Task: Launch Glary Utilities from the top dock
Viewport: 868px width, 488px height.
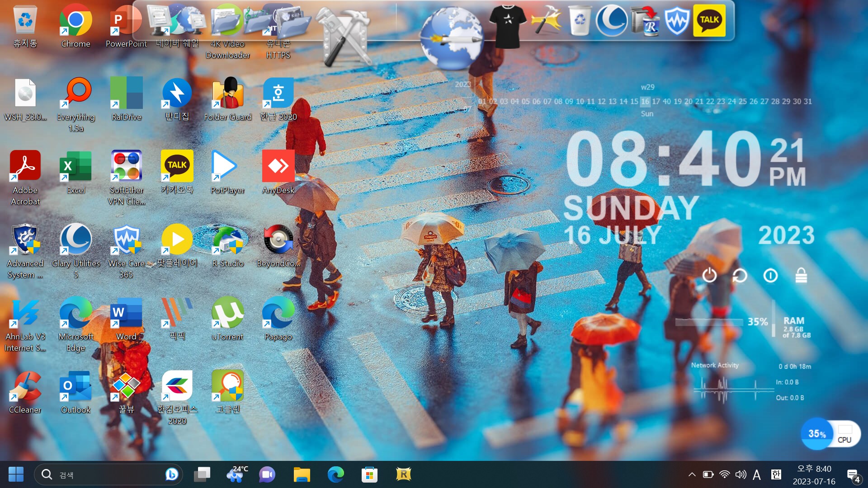Action: [611, 20]
